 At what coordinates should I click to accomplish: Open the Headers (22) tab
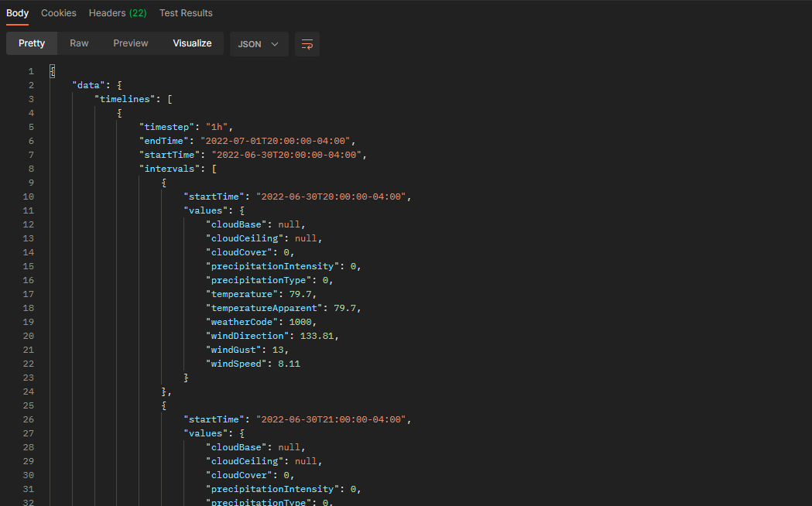(118, 13)
